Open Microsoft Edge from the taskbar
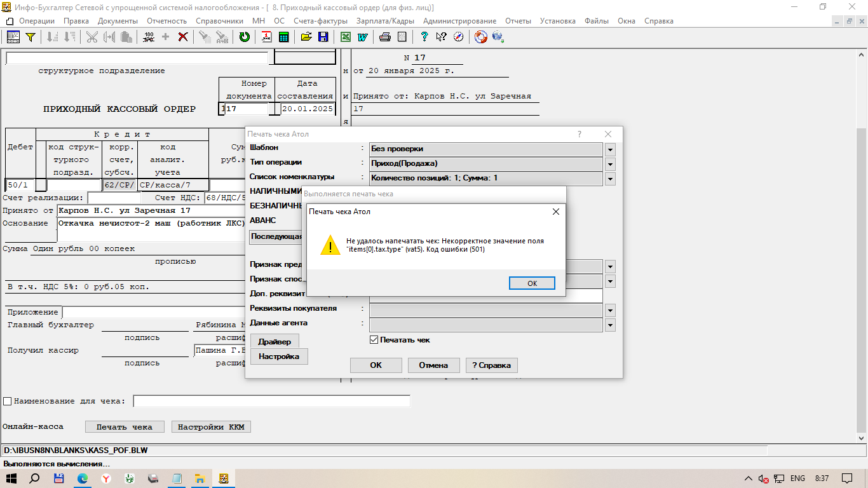This screenshot has width=868, height=488. tap(83, 478)
